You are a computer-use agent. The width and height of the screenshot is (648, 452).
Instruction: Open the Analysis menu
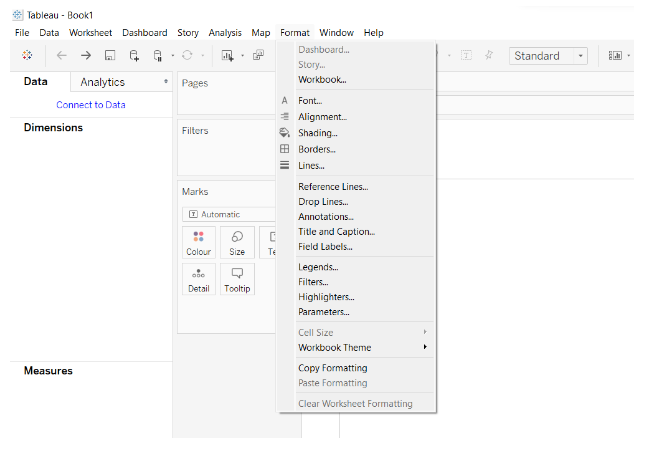[x=225, y=33]
